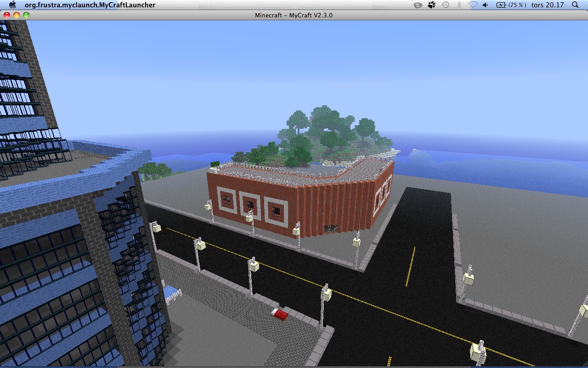Open the Java coffee cup status menu
Viewport: 588px width, 368px height.
point(418,5)
